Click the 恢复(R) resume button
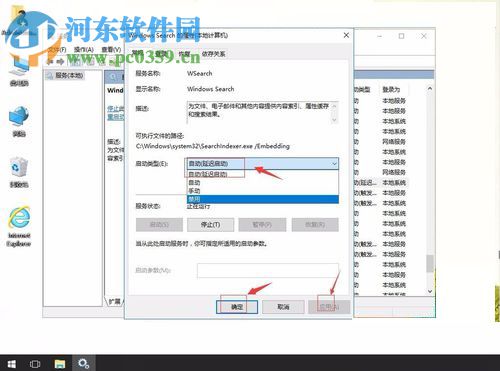500x371 pixels. point(315,225)
